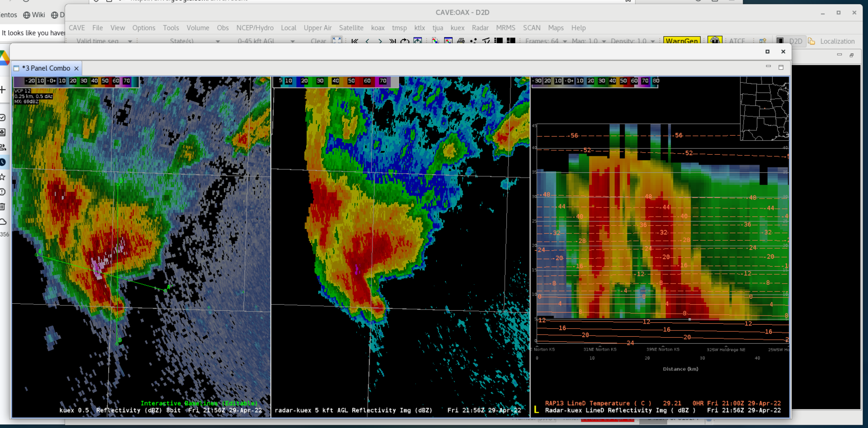Image resolution: width=868 pixels, height=428 pixels.
Task: Maximize the 3 Panel Combo editor pane
Action: [x=781, y=67]
